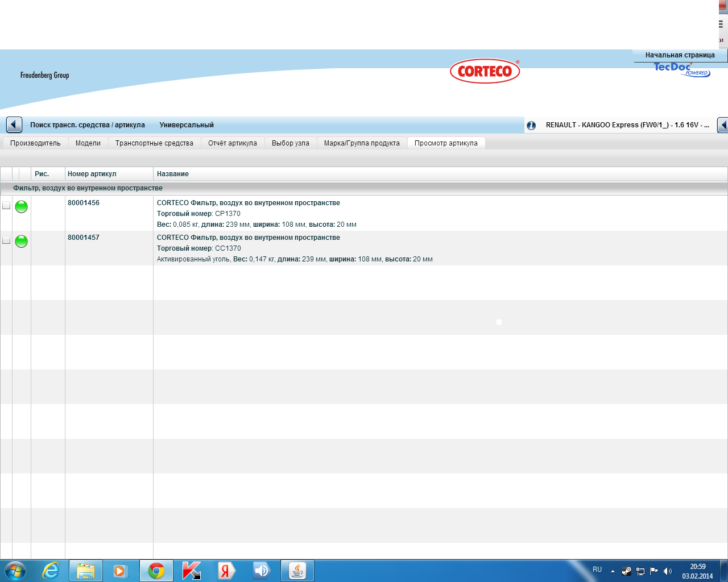Click the Активированный уголь specification line

(295, 259)
